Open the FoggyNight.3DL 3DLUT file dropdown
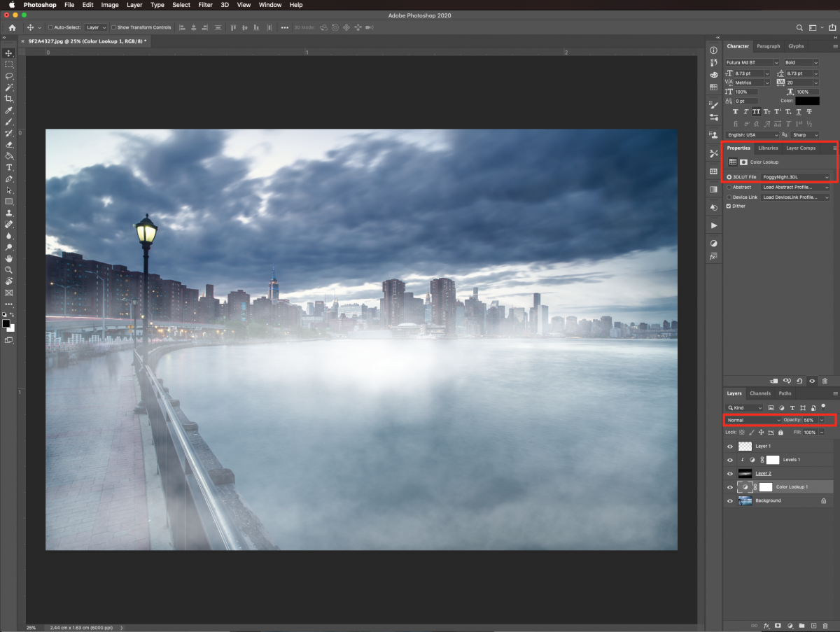Viewport: 840px width, 632px height. tap(795, 177)
